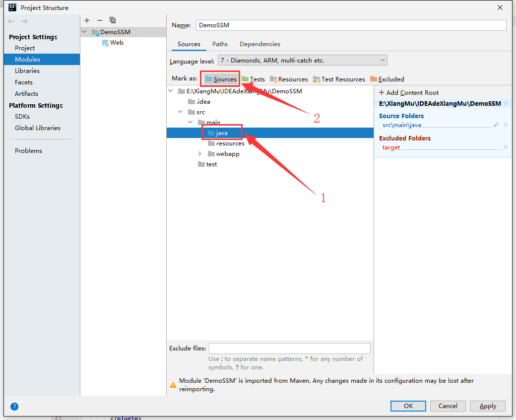Open the Language level dropdown
The image size is (516, 420).
303,60
